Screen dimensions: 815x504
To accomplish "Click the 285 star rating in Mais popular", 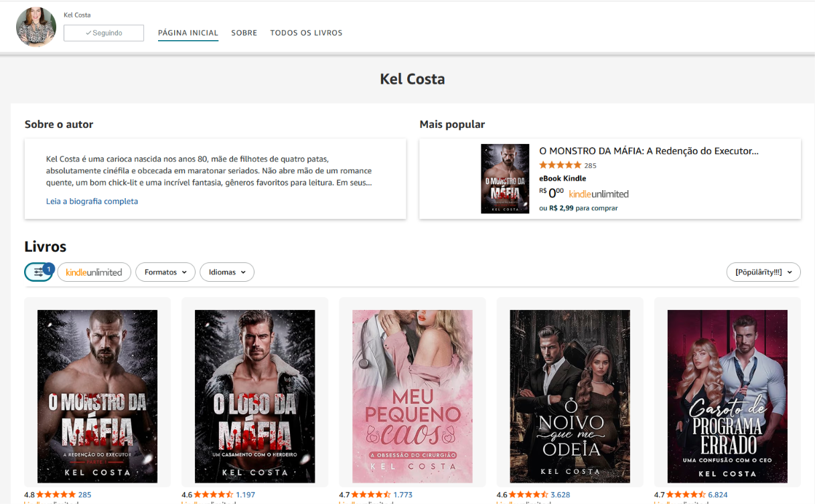I will (x=567, y=165).
